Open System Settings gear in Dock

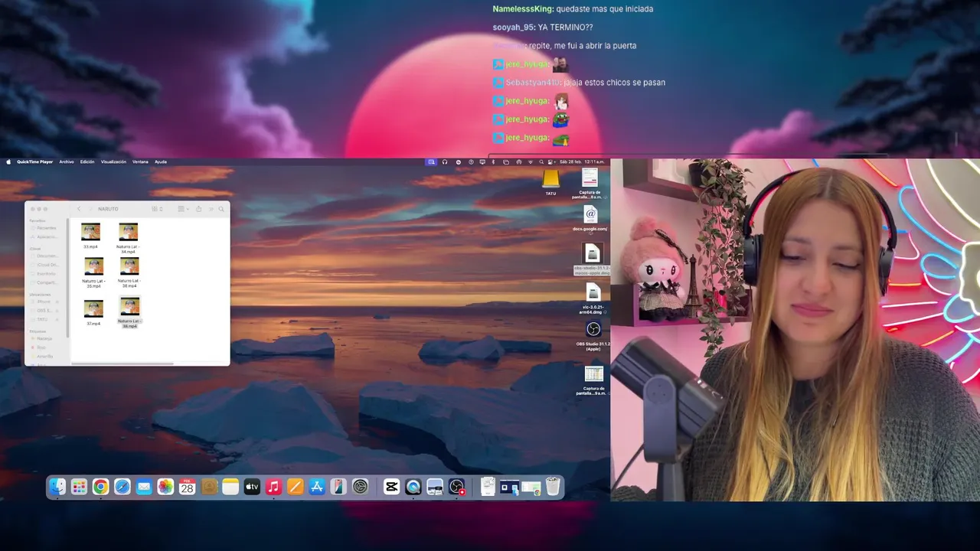click(x=360, y=487)
